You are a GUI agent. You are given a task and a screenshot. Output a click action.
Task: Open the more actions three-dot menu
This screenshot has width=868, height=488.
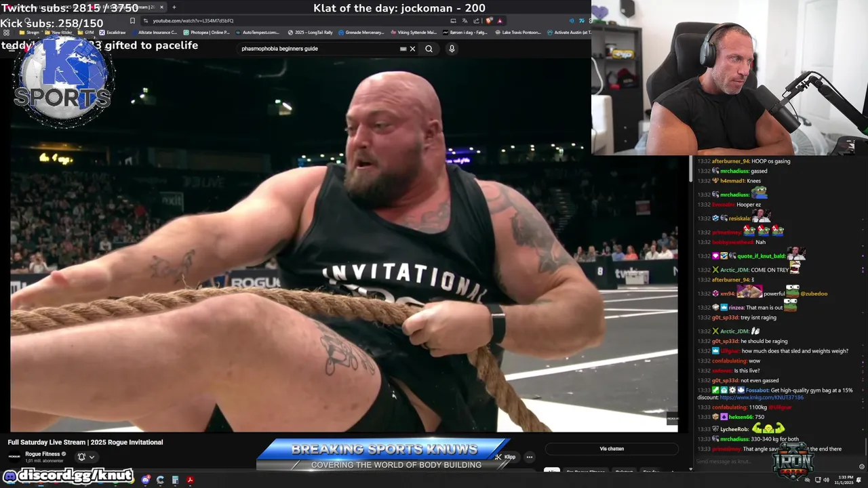pyautogui.click(x=530, y=457)
